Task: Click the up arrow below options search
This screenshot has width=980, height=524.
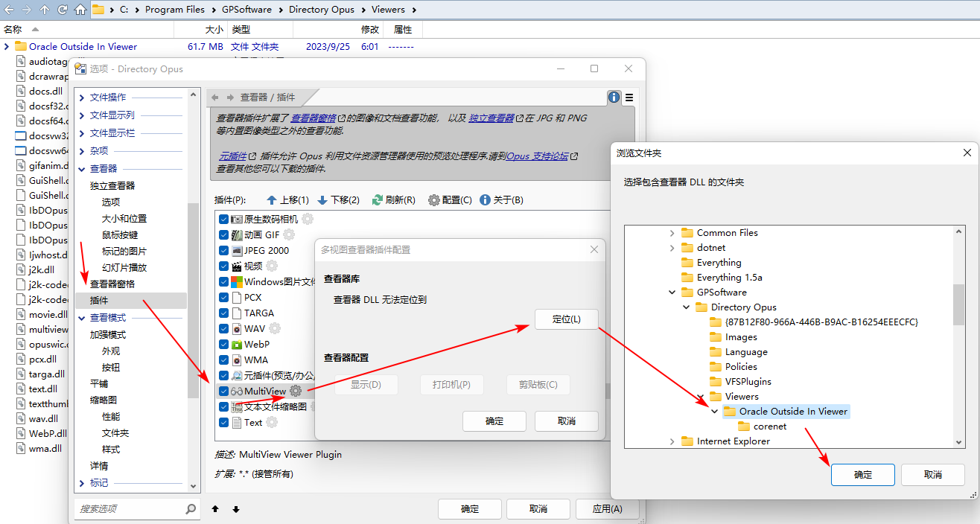Action: point(215,509)
